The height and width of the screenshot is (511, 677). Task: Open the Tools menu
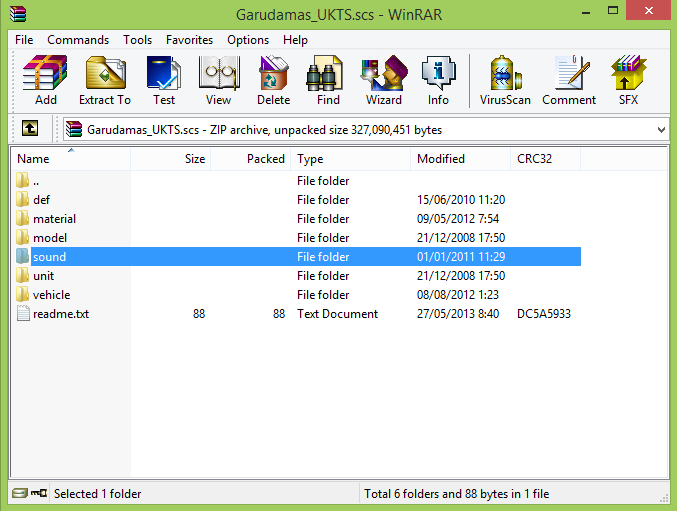pyautogui.click(x=137, y=40)
